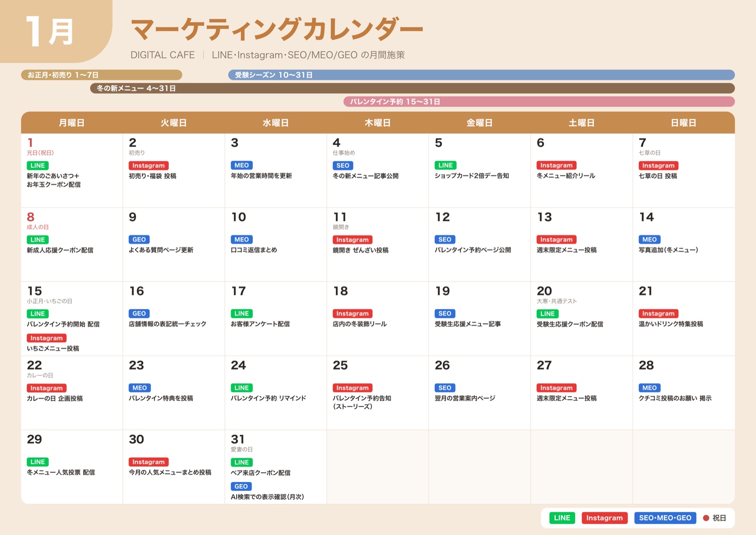Click 冬メニュー紹介リール on day 6
This screenshot has height=535, width=756.
tap(566, 176)
